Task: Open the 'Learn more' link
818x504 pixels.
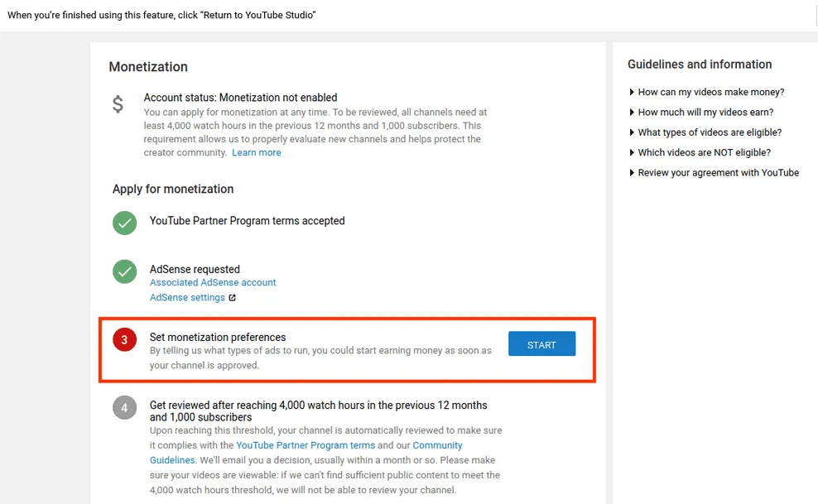Action: click(x=256, y=152)
